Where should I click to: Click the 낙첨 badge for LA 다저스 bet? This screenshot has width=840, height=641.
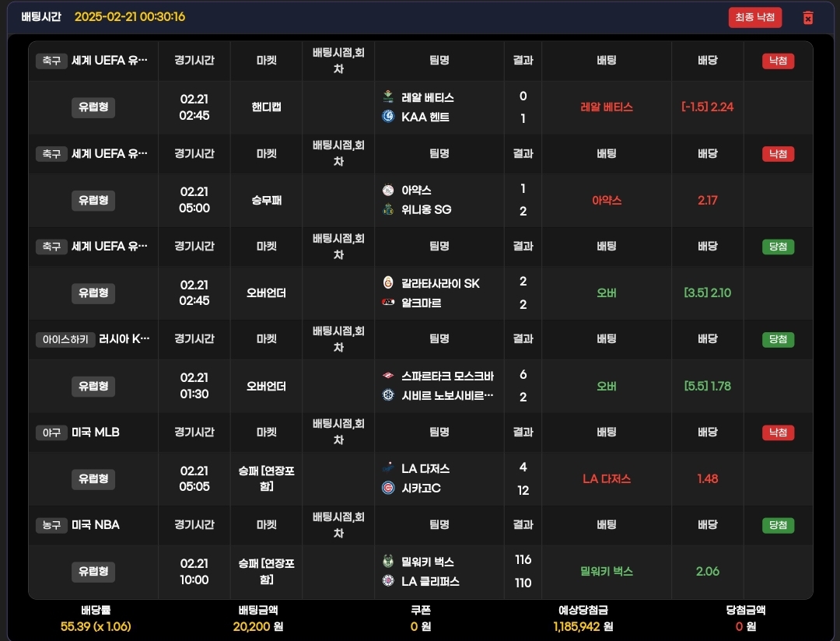coord(778,433)
